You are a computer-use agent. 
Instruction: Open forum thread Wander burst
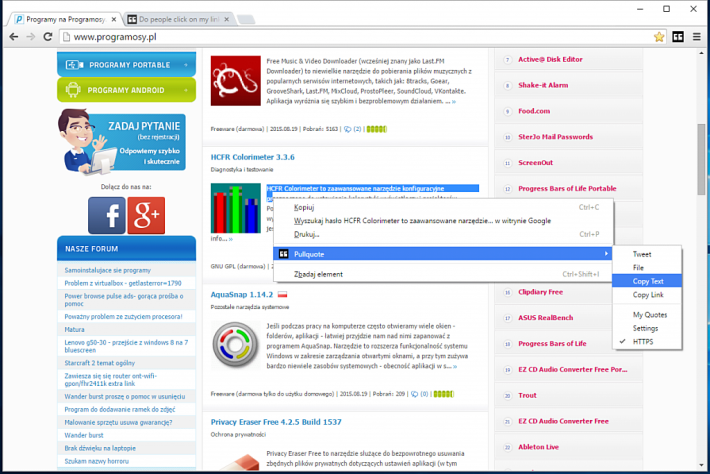(x=84, y=435)
